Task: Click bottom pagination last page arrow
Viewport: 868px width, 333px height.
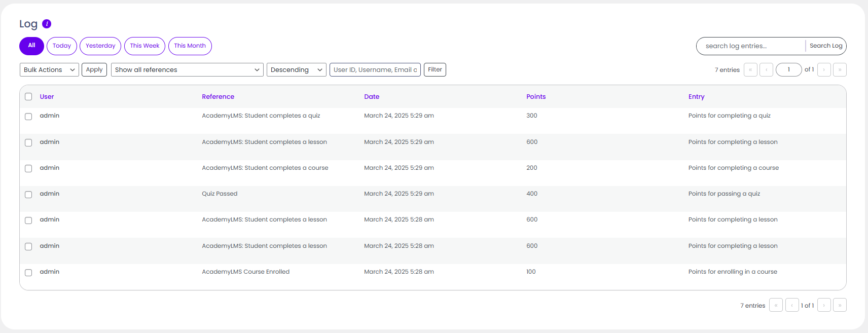Action: pyautogui.click(x=840, y=305)
